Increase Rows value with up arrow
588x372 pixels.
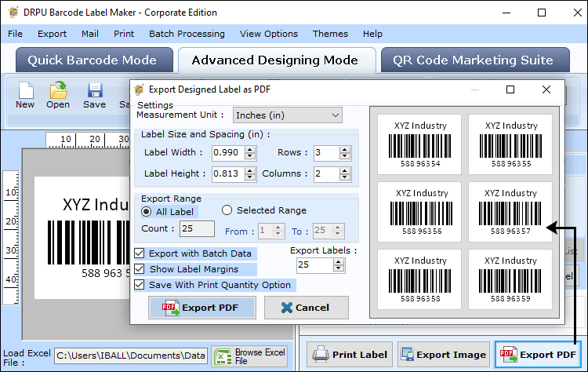tap(345, 149)
